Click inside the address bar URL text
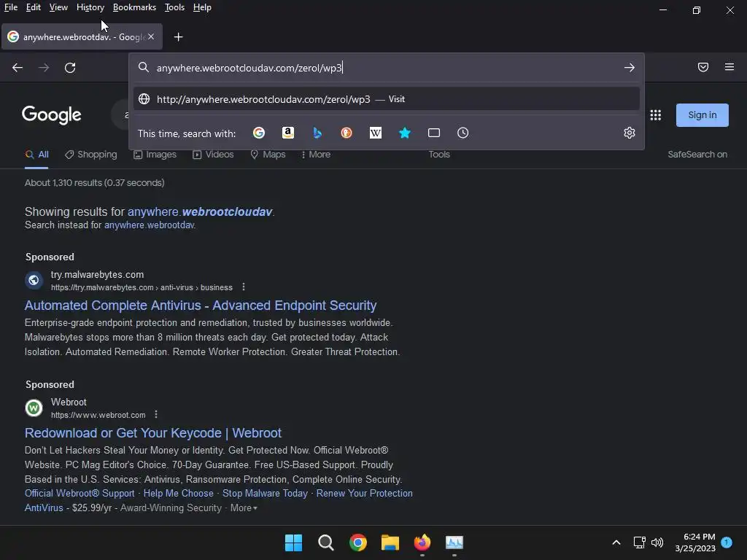The width and height of the screenshot is (747, 560). (x=249, y=68)
